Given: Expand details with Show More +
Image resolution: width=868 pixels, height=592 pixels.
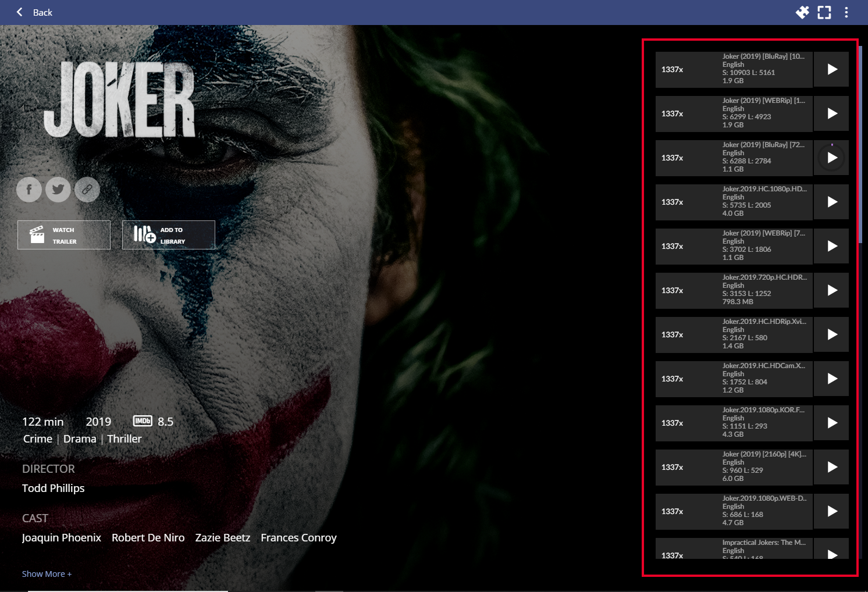Looking at the screenshot, I should (47, 574).
